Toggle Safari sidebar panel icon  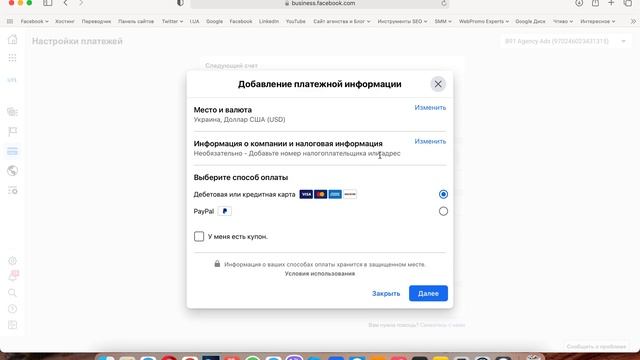[48, 3]
